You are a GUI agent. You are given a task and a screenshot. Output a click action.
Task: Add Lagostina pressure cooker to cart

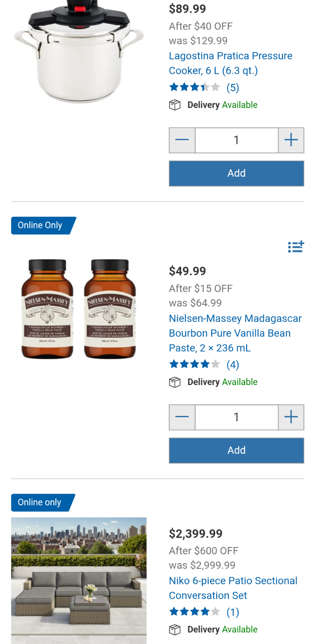(236, 173)
